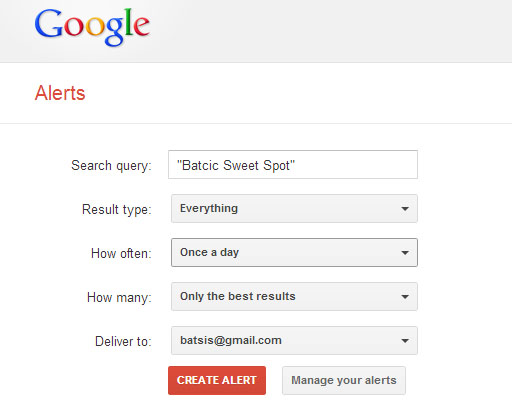This screenshot has width=512, height=412.
Task: Click the "Deliver to:" label
Action: click(123, 341)
